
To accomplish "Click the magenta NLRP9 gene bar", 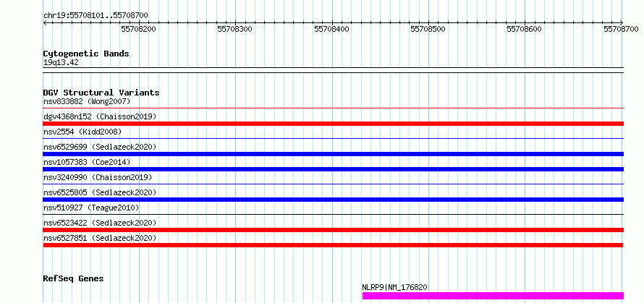I will (493, 296).
